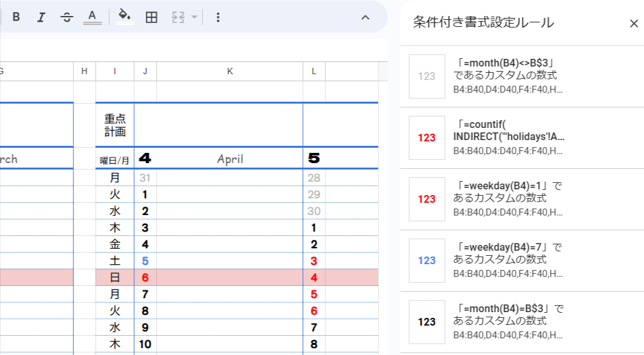This screenshot has width=644, height=355.
Task: Expand merge cells dropdown arrow
Action: pos(194,17)
